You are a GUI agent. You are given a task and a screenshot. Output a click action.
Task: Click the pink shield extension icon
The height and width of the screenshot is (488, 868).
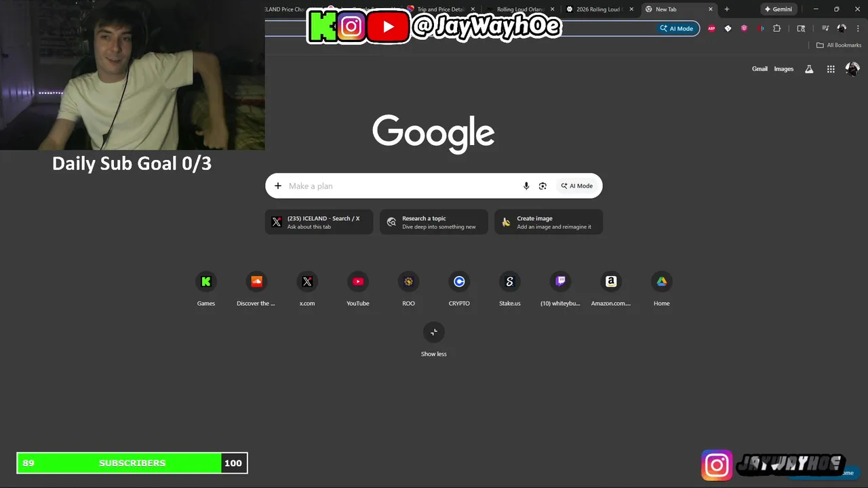pos(744,28)
